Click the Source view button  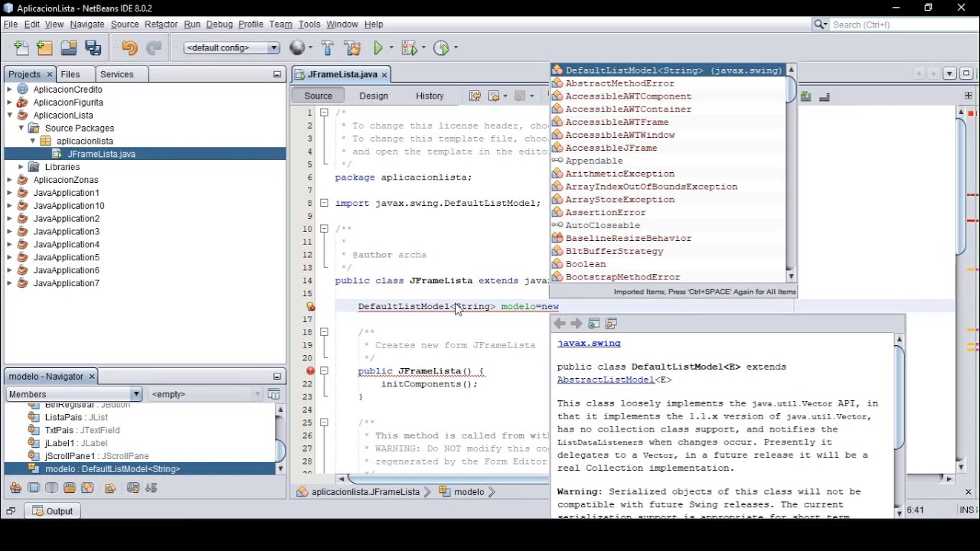tap(318, 96)
